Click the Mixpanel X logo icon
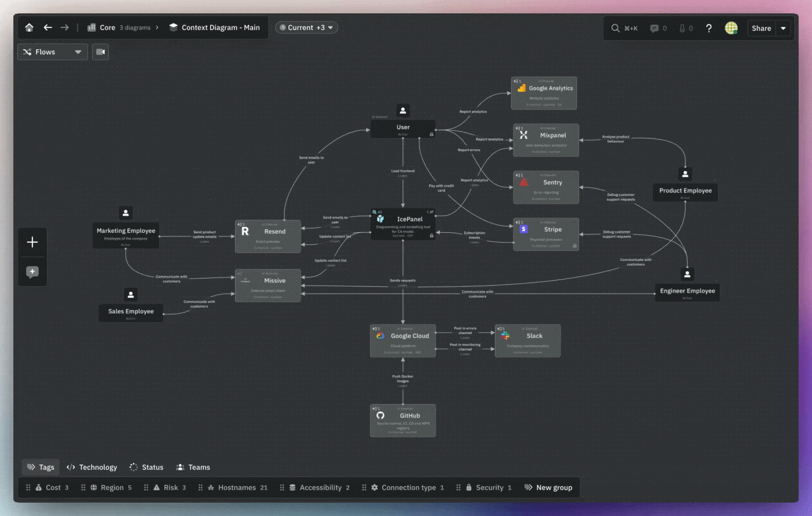Viewport: 812px width, 516px height. [524, 135]
